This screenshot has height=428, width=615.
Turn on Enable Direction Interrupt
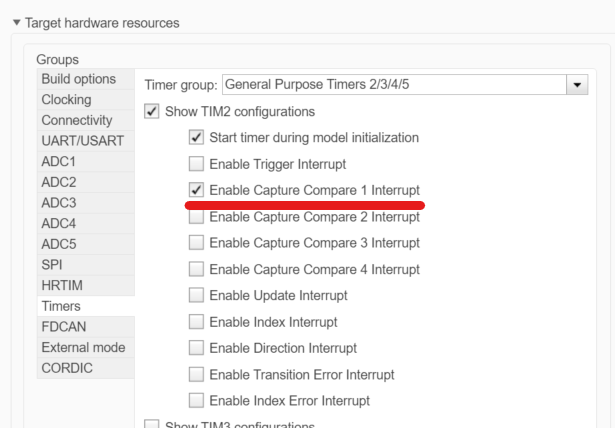coord(197,348)
